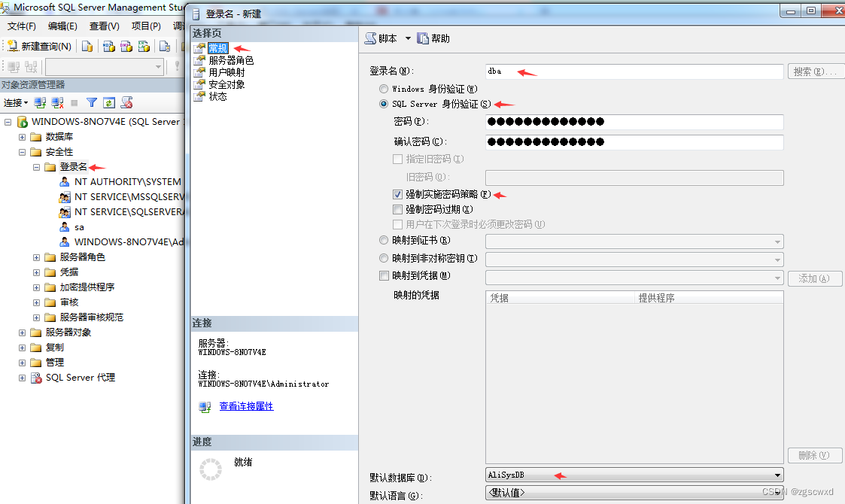Screen dimensions: 845x504
Task: Click the Database Engine Query icon
Action: coord(87,47)
